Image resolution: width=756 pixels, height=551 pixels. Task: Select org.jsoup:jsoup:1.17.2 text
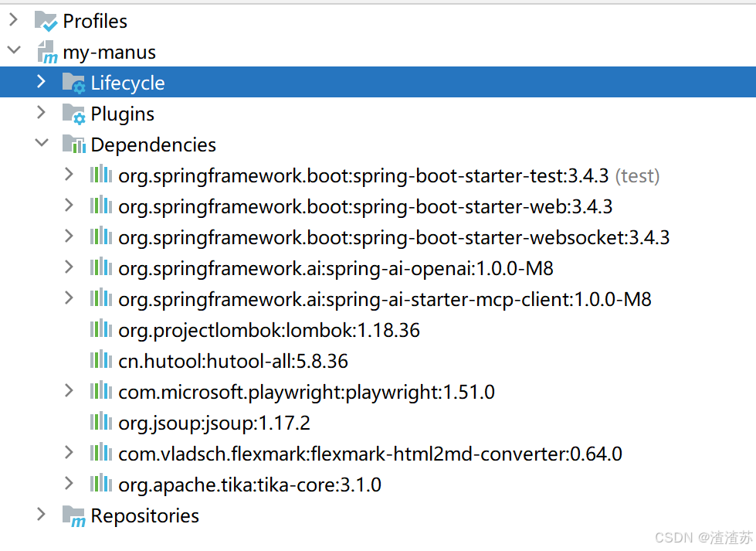pyautogui.click(x=214, y=423)
